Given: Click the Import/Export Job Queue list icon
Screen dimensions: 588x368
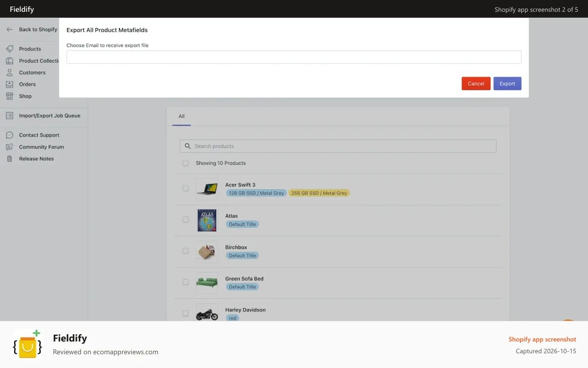Looking at the screenshot, I should point(9,116).
